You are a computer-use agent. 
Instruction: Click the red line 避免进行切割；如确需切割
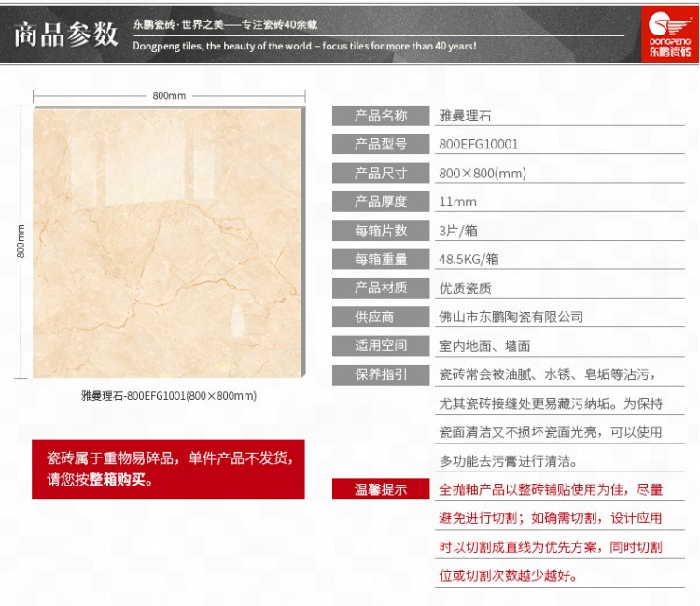click(x=518, y=518)
